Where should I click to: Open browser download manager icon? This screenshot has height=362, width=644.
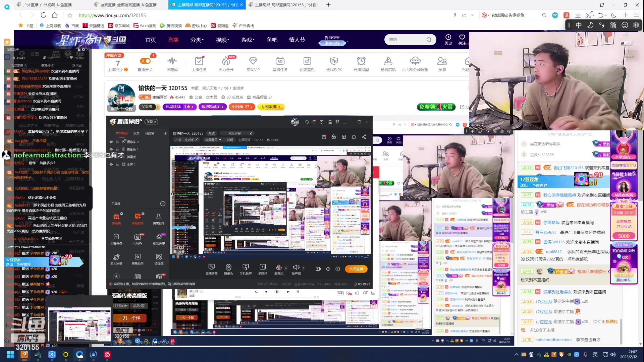(x=578, y=15)
